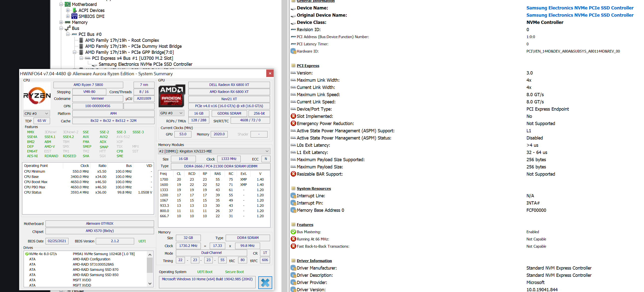Click the Slot Implemented red X icon
This screenshot has height=292, width=644.
coord(293,116)
